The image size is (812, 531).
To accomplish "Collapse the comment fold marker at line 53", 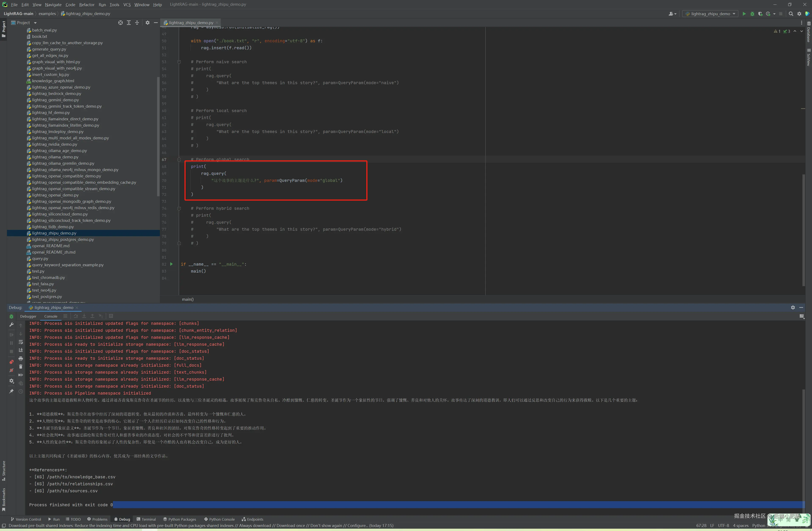I will click(x=179, y=62).
